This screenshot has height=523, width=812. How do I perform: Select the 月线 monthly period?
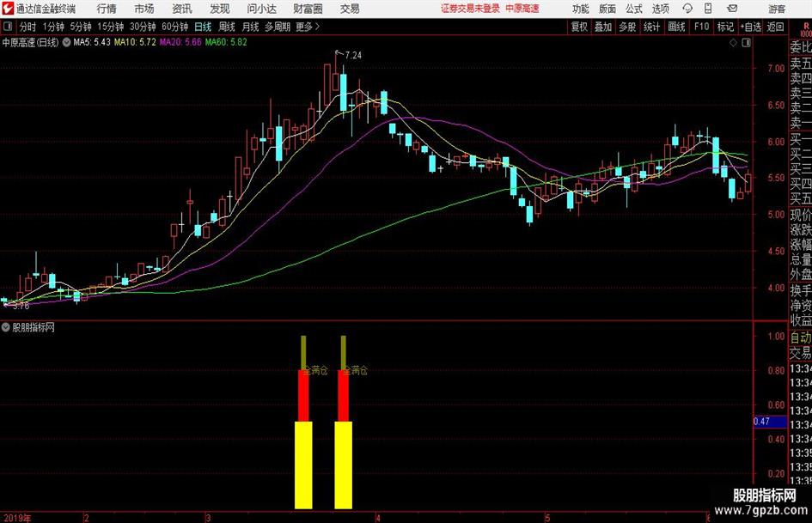[251, 27]
